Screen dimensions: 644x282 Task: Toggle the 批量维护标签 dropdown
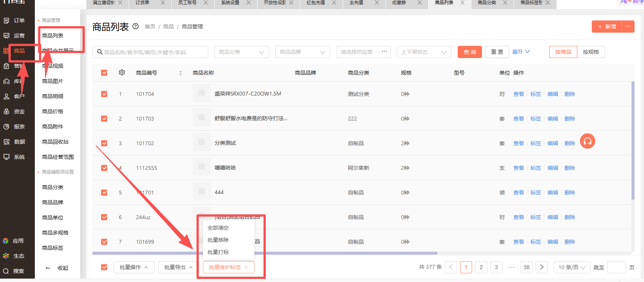[x=228, y=267]
